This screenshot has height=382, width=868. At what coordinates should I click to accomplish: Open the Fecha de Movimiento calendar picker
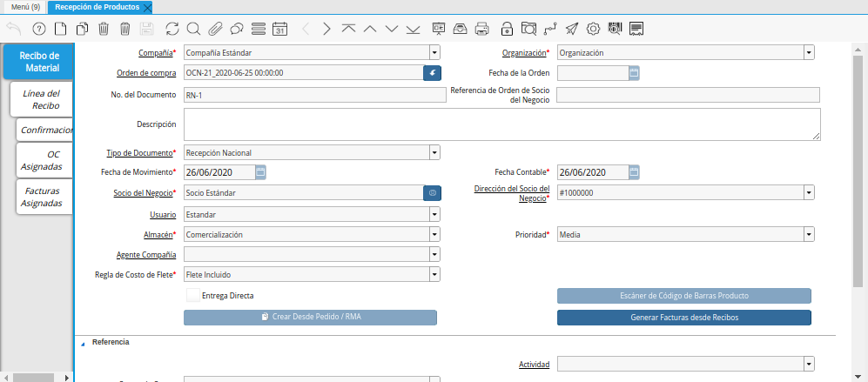(x=260, y=172)
